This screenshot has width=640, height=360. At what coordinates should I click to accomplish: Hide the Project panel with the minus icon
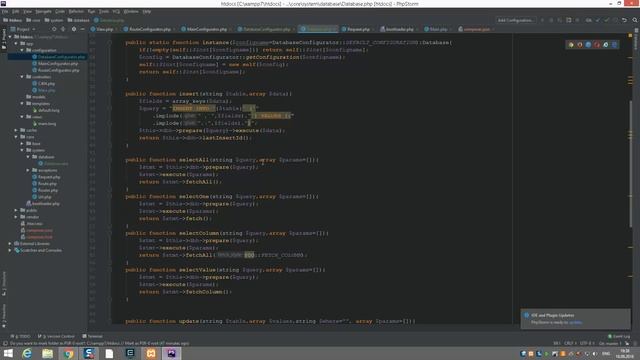coord(82,29)
